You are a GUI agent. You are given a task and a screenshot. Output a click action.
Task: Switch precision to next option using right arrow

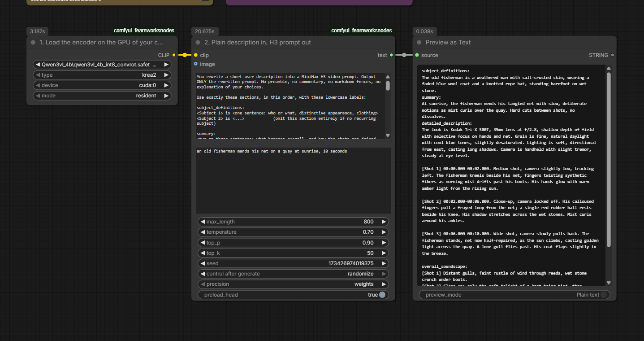(x=384, y=284)
